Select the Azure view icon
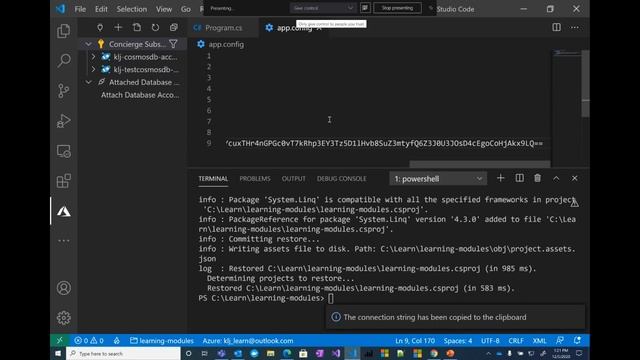 (63, 211)
